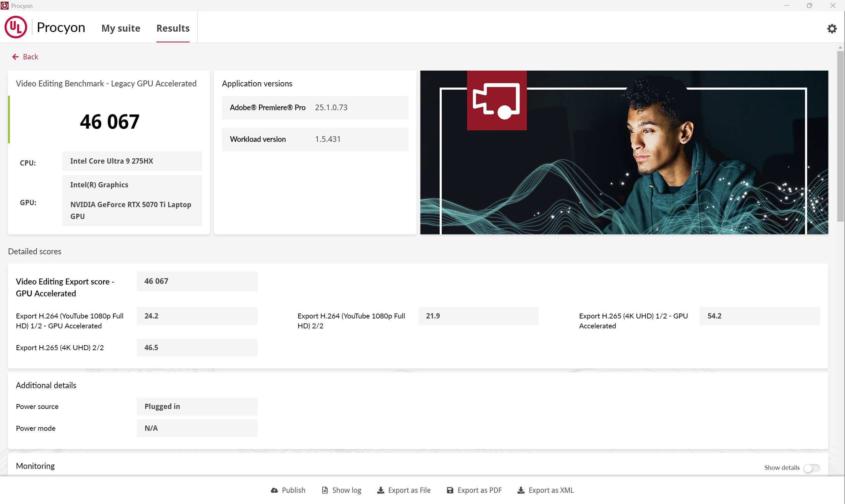Click the Adobe Premiere Pro version field
Screen dimensions: 845x504
pyautogui.click(x=315, y=107)
